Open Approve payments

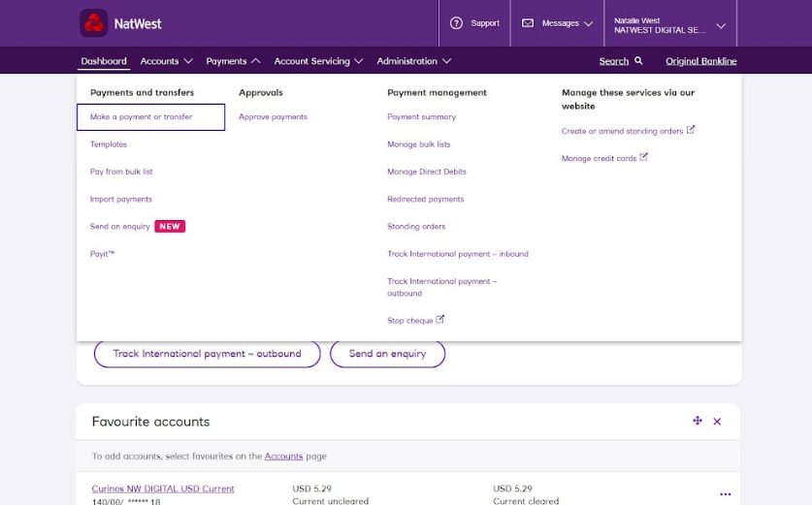273,117
